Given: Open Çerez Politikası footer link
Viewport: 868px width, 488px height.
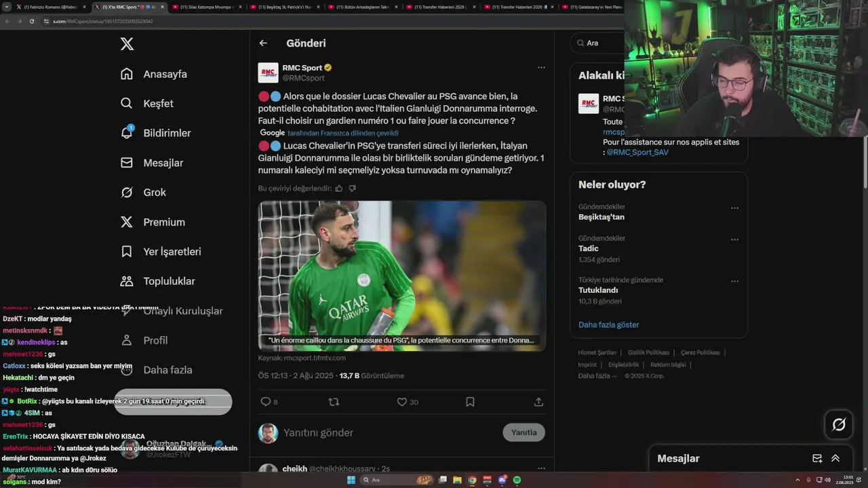Looking at the screenshot, I should (x=701, y=352).
